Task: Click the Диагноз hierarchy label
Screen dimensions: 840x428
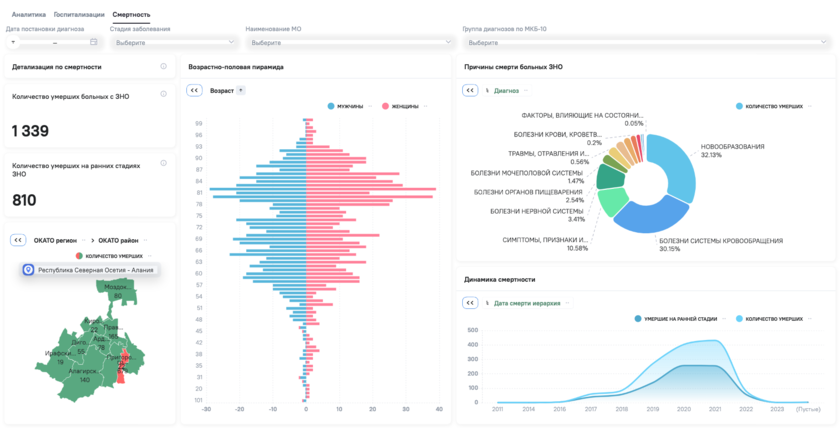Action: pos(506,90)
